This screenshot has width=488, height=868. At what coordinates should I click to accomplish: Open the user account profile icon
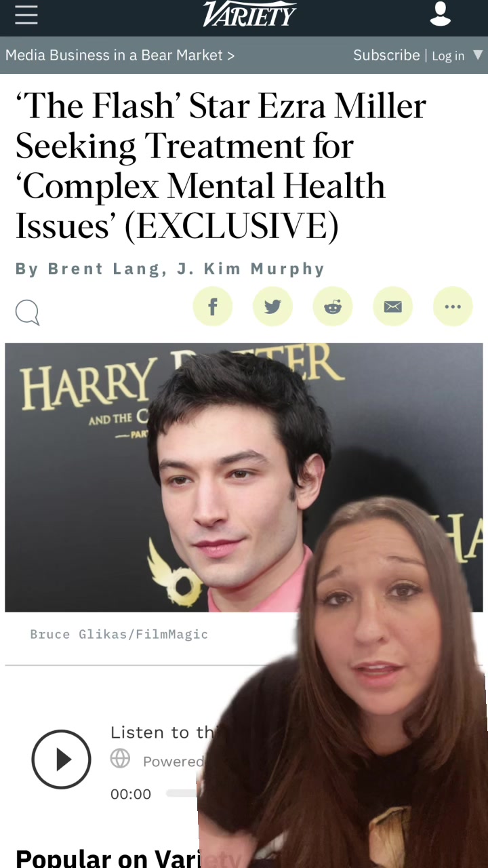(441, 14)
